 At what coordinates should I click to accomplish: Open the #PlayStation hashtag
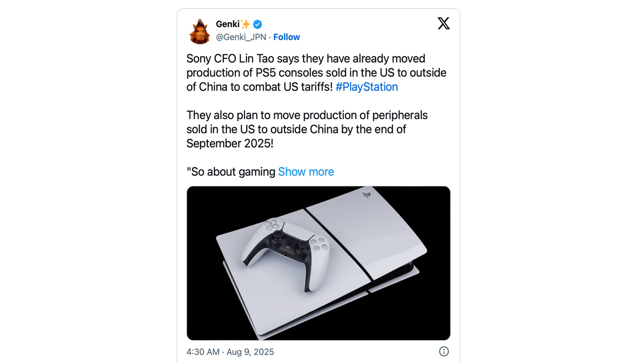click(x=366, y=87)
